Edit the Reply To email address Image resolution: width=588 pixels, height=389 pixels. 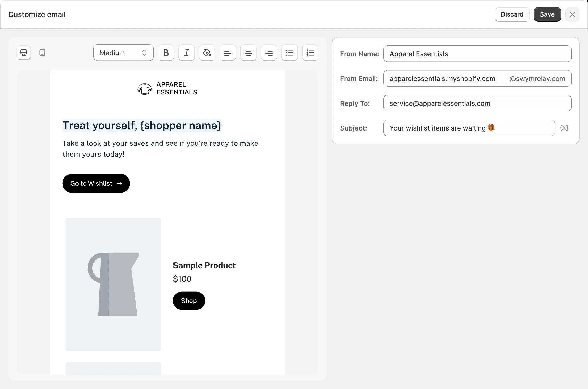coord(477,103)
